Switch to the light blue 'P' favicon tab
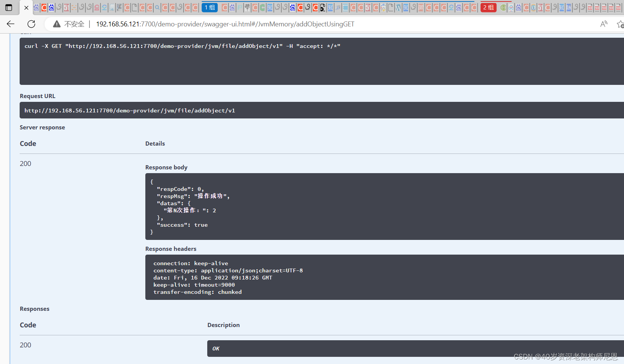The image size is (624, 364). click(x=239, y=8)
